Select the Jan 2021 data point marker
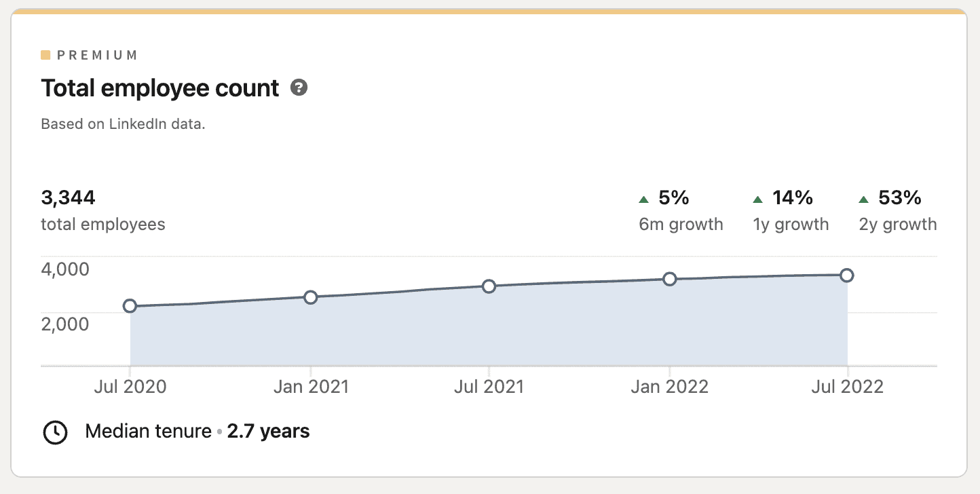This screenshot has width=980, height=494. pos(311,296)
